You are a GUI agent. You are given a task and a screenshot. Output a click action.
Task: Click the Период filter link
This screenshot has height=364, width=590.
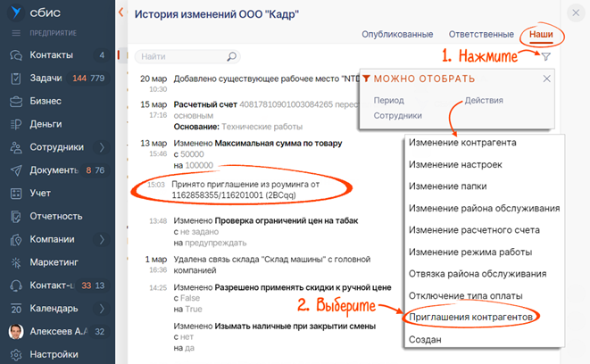[x=389, y=100]
